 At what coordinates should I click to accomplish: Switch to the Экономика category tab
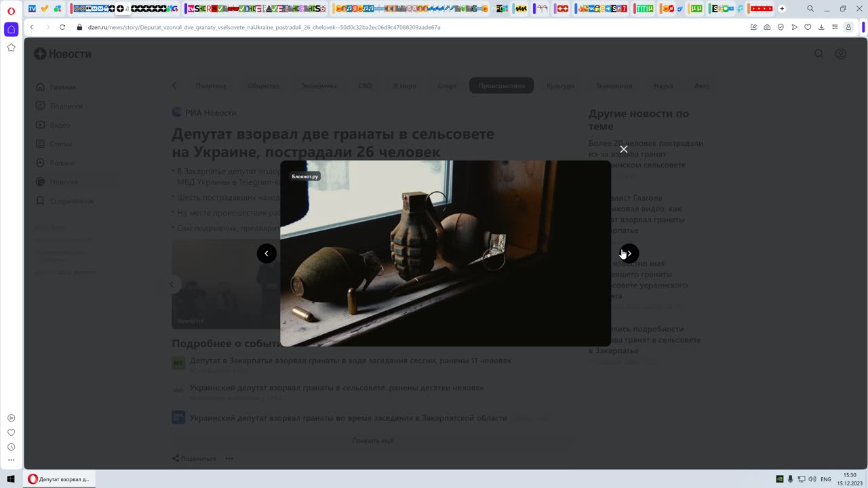(319, 86)
